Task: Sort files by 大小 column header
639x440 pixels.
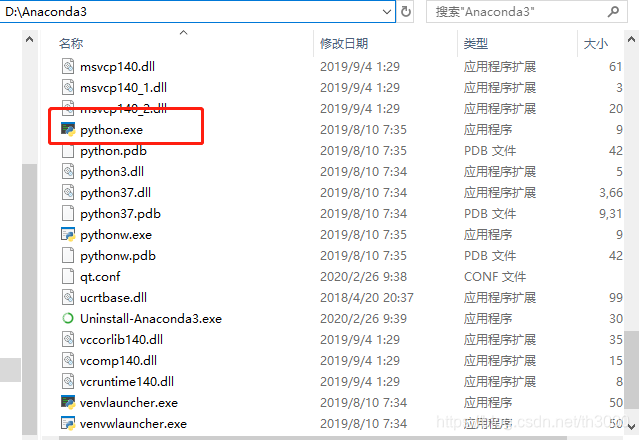Action: tap(596, 43)
